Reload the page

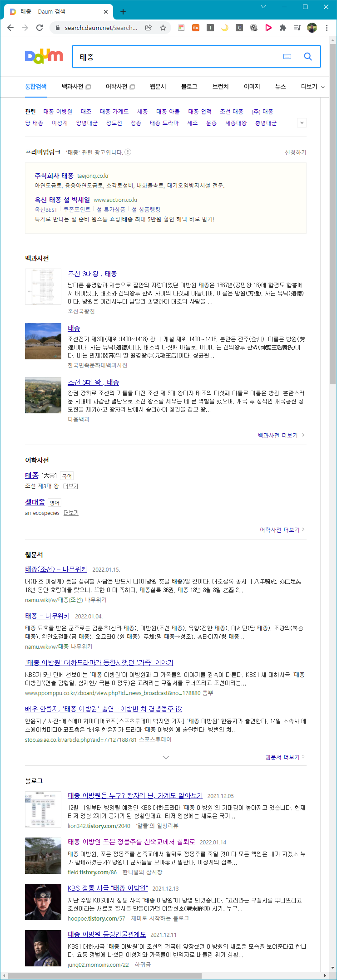[x=40, y=28]
